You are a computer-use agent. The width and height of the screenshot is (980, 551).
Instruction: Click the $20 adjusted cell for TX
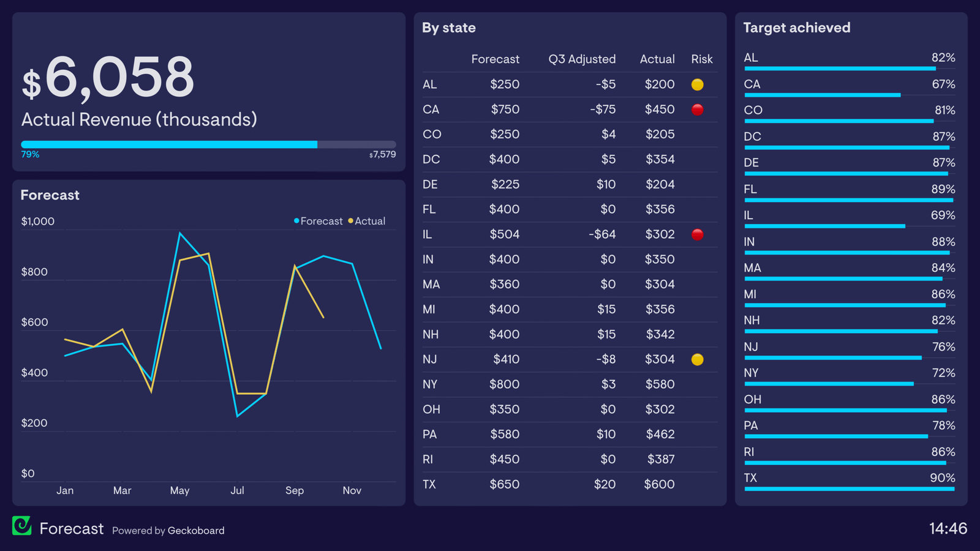[x=605, y=484]
